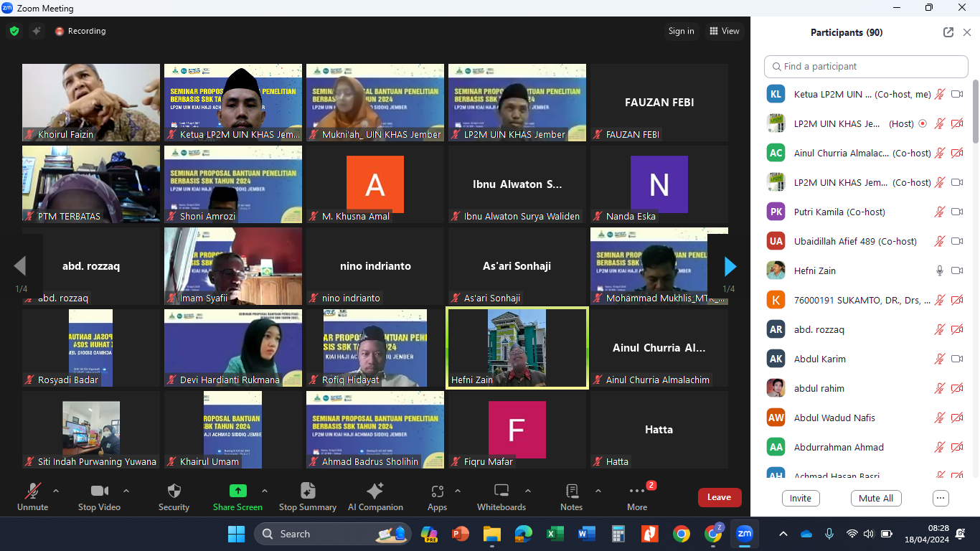Toggle the Stop Summary button
980x551 pixels.
pyautogui.click(x=307, y=496)
